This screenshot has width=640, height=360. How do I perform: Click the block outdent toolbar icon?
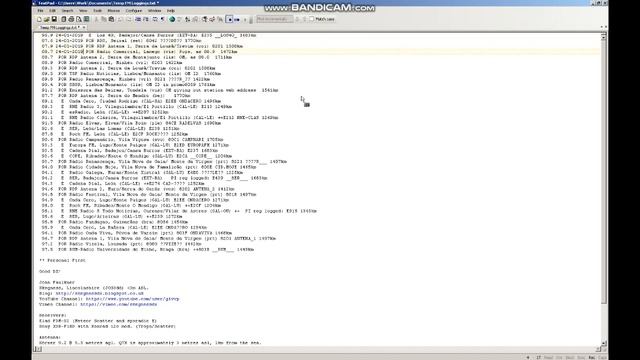[138, 19]
